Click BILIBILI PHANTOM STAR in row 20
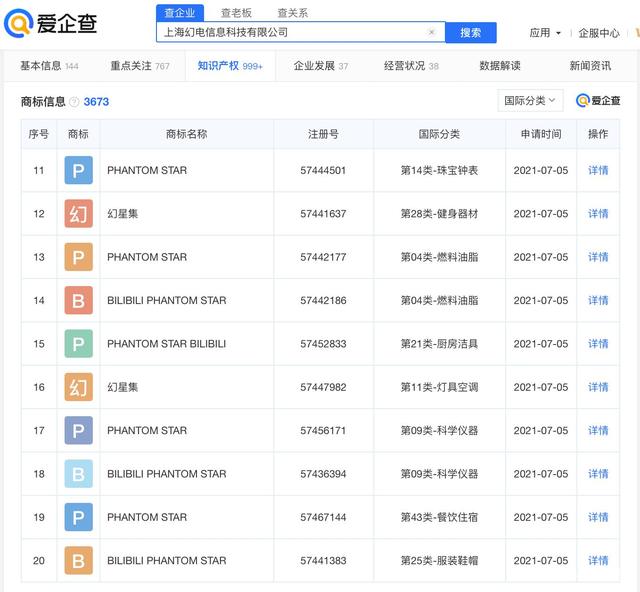The image size is (640, 592). tap(167, 561)
